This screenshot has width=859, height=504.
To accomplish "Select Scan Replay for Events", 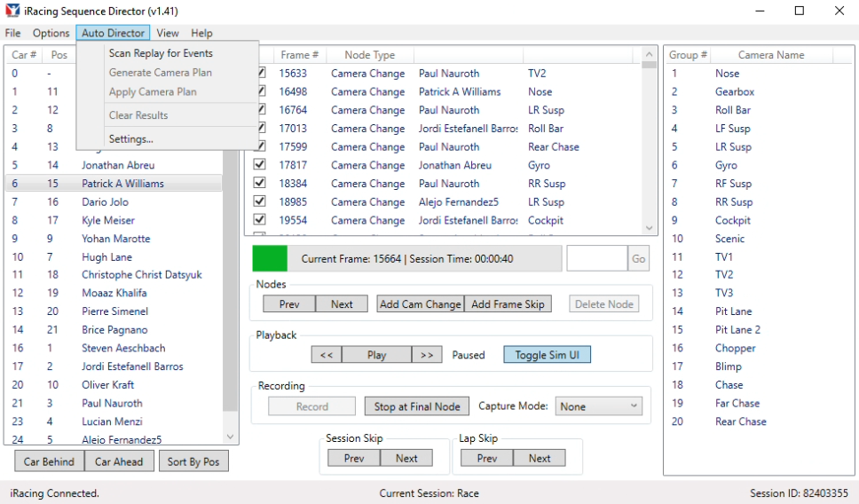I will (x=161, y=53).
